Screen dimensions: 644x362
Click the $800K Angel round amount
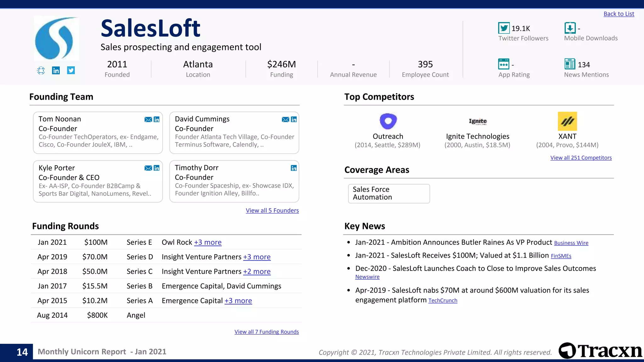97,315
